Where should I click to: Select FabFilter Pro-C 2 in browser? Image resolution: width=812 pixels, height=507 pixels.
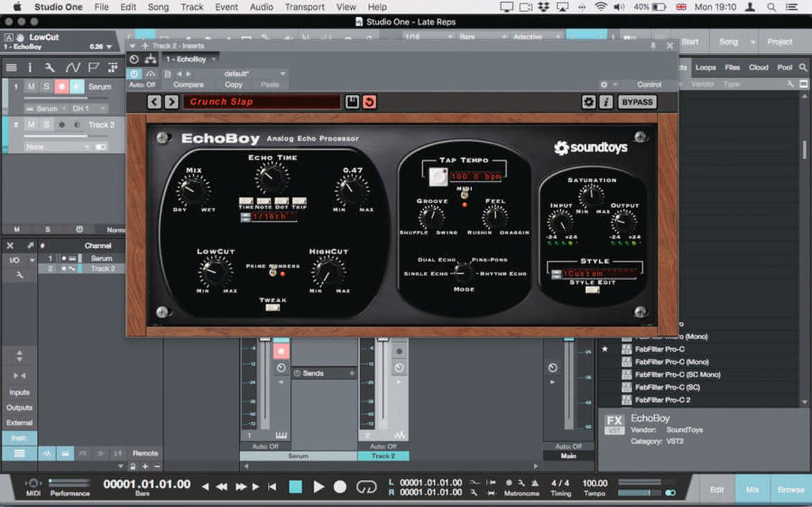coord(662,400)
